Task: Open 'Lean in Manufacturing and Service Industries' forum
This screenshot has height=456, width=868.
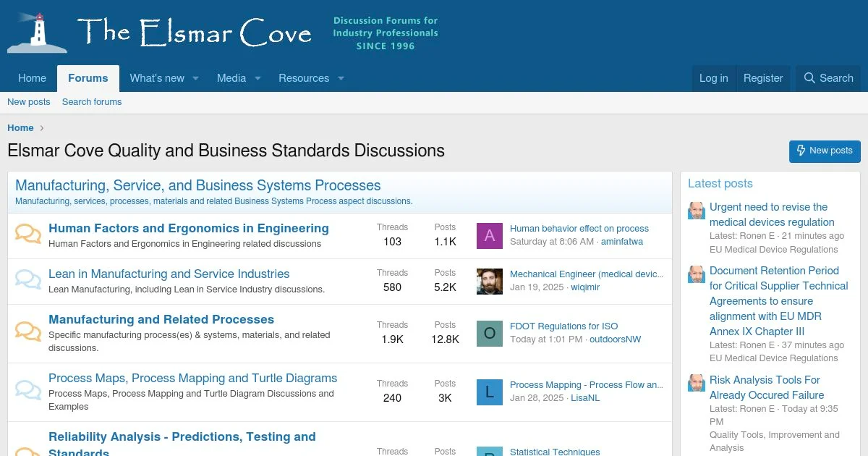Action: point(169,274)
